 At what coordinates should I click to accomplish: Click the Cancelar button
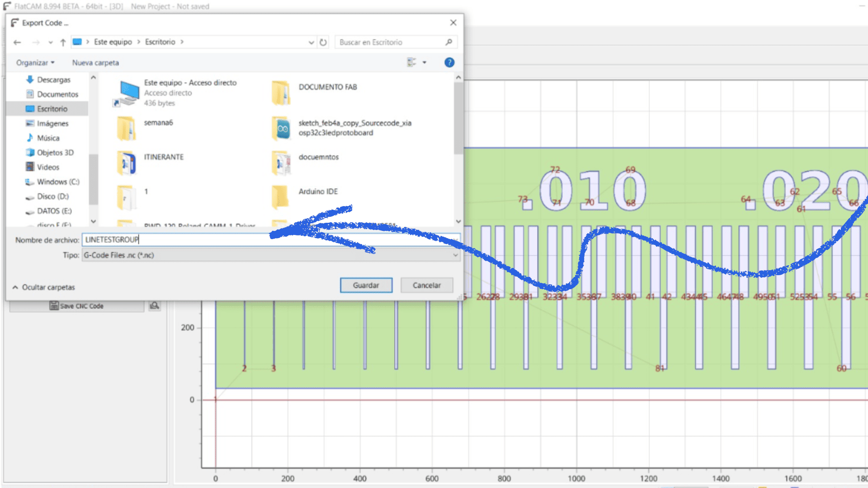(426, 285)
